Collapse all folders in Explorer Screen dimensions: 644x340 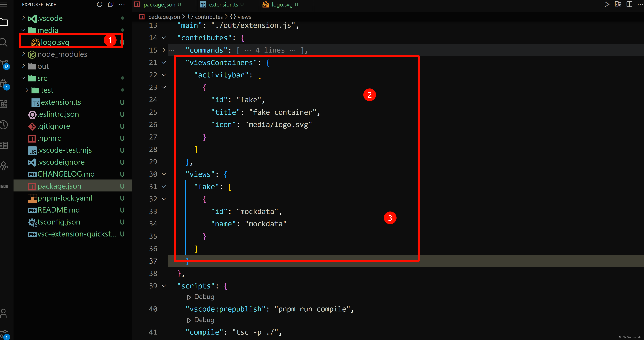click(111, 4)
